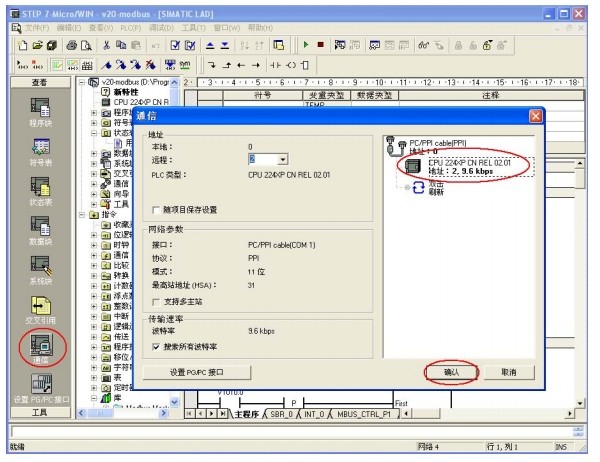The image size is (600, 462).
Task: Click the 取消 cancel button
Action: pyautogui.click(x=509, y=372)
